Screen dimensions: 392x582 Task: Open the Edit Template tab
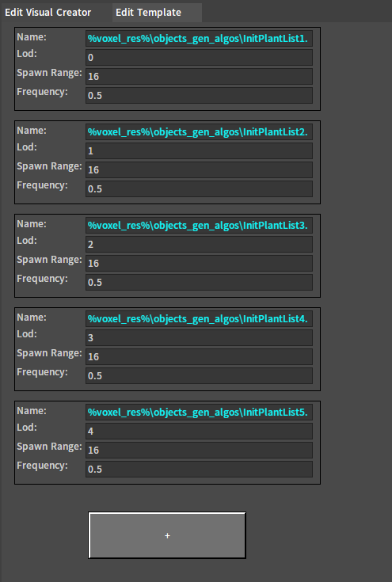pyautogui.click(x=157, y=12)
